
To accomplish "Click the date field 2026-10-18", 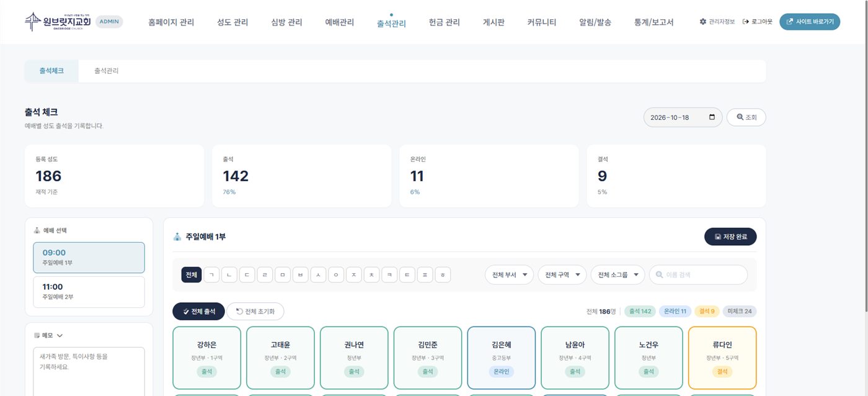I will coord(683,117).
